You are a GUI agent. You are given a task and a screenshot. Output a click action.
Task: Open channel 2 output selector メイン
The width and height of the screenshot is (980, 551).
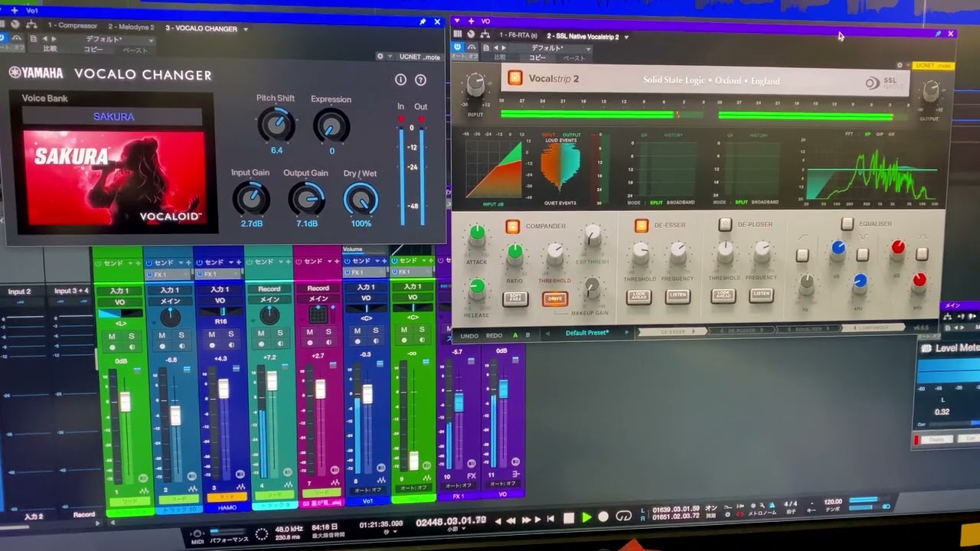pyautogui.click(x=170, y=301)
